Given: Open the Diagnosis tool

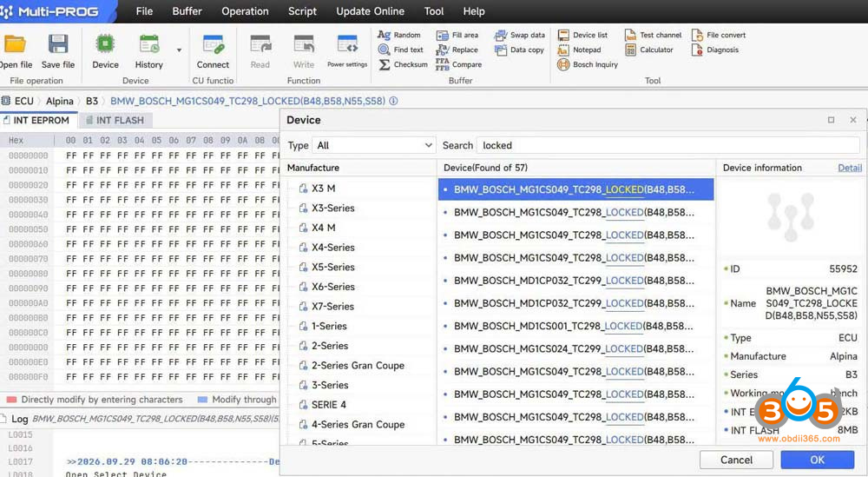Looking at the screenshot, I should [x=714, y=50].
